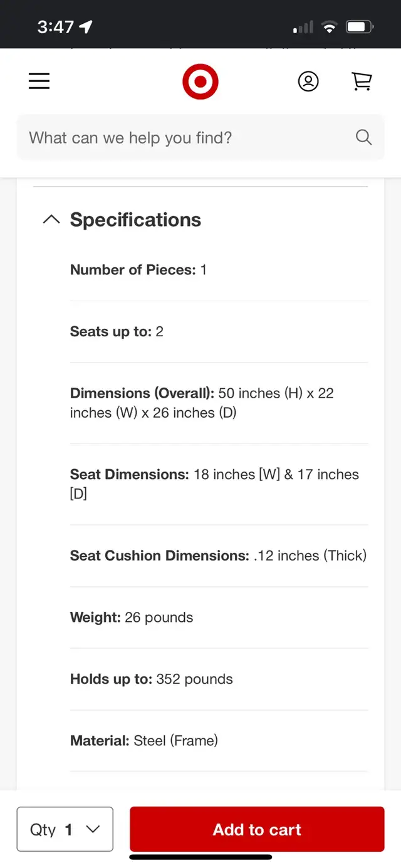The width and height of the screenshot is (401, 868).
Task: Tap the Holds up to 352 pounds row
Action: click(152, 679)
